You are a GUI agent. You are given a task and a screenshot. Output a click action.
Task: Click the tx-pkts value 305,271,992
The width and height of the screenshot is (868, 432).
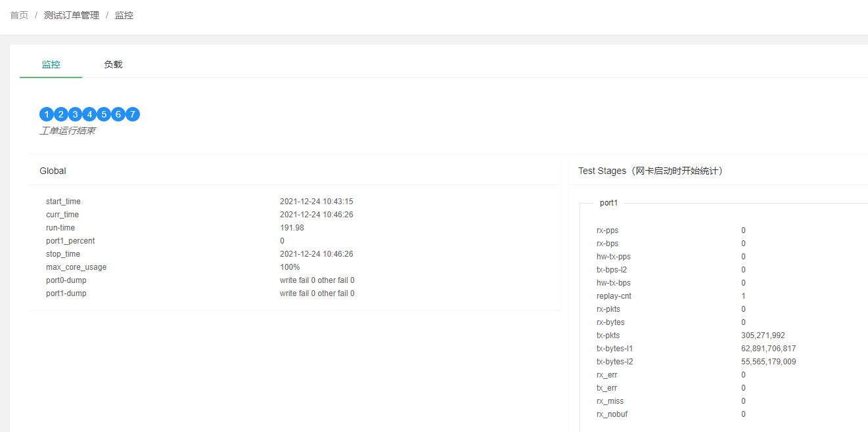tap(763, 335)
